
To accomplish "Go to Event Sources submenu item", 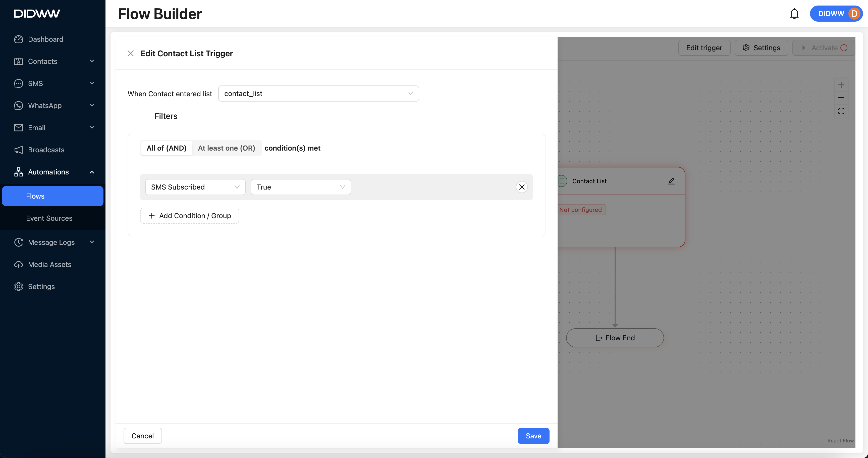I will coord(49,218).
